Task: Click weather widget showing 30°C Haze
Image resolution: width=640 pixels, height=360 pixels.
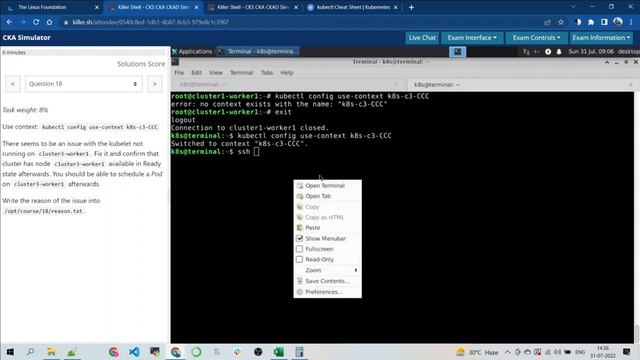Action: coord(478,352)
